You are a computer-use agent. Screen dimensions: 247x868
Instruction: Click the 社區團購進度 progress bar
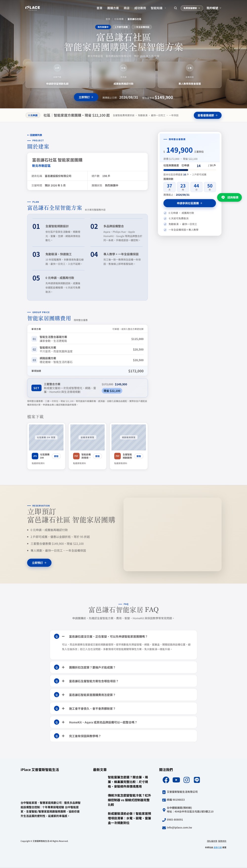[x=189, y=170]
